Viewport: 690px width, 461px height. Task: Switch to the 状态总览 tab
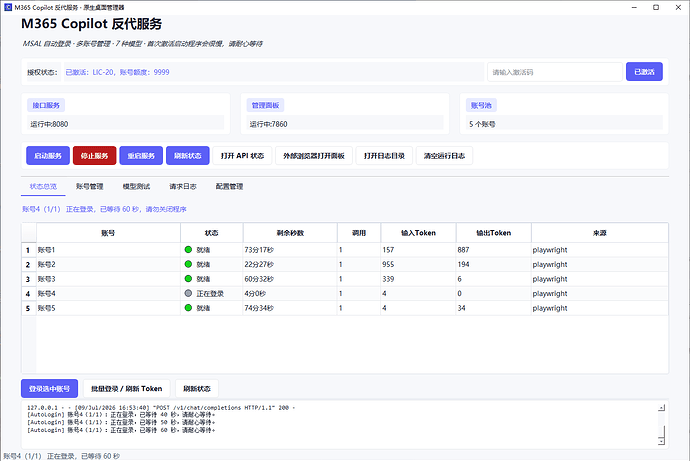(x=43, y=187)
